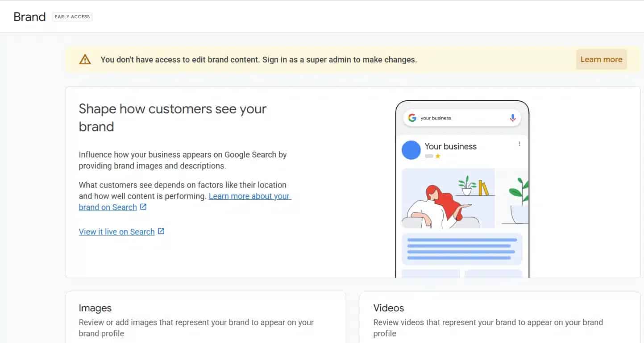Click the warning triangle icon in banner
The image size is (644, 343).
pos(85,59)
